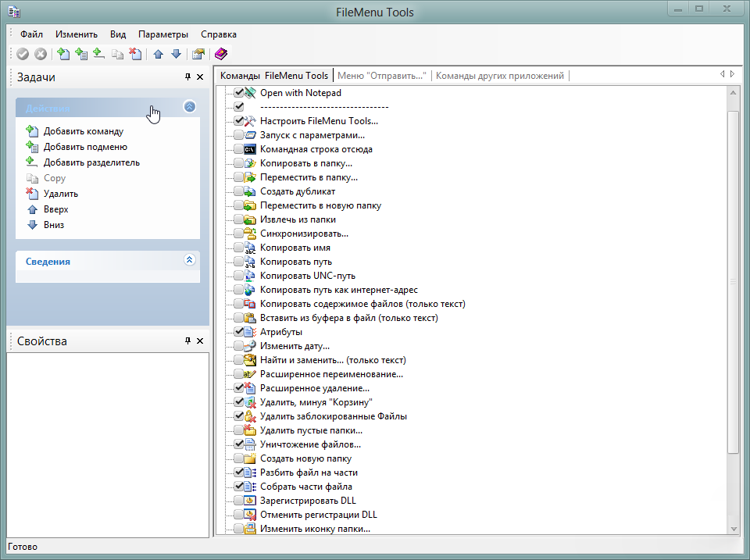The image size is (750, 560).
Task: Click the pin icon of Свойства panel
Action: click(187, 341)
